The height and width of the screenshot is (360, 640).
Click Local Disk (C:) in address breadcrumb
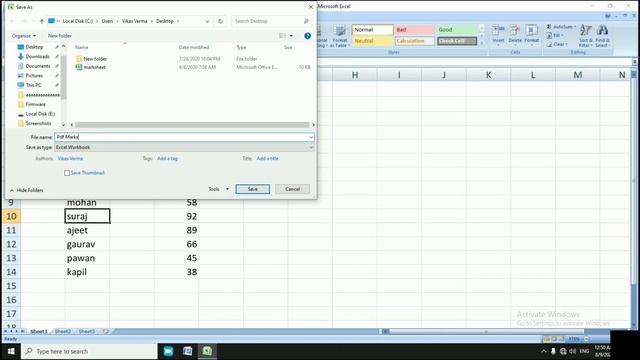78,21
